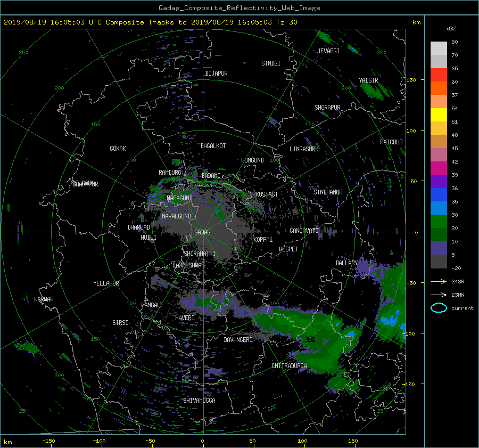This screenshot has height=448, width=479.
Task: Click the RAMDURG city label
Action: 170,173
